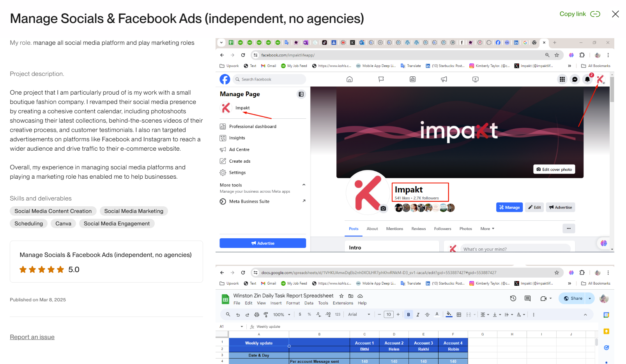Toggle Bold in the Sheets toolbar

click(x=408, y=315)
